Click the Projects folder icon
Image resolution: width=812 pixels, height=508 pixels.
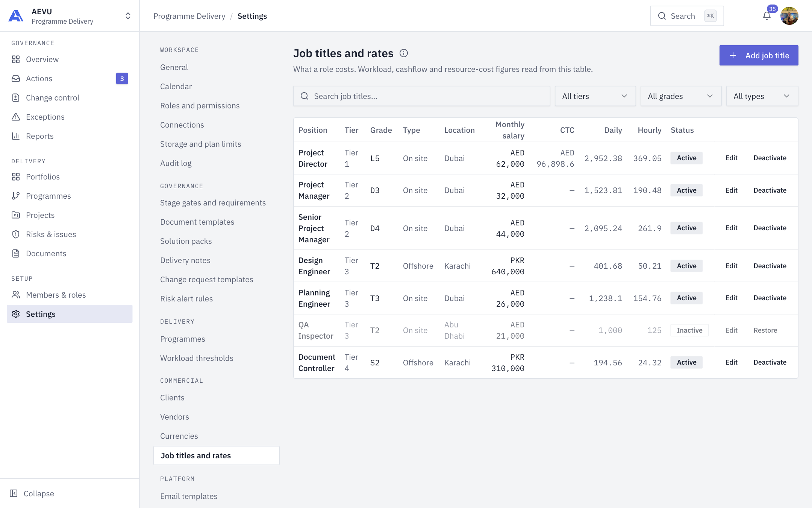click(x=16, y=215)
